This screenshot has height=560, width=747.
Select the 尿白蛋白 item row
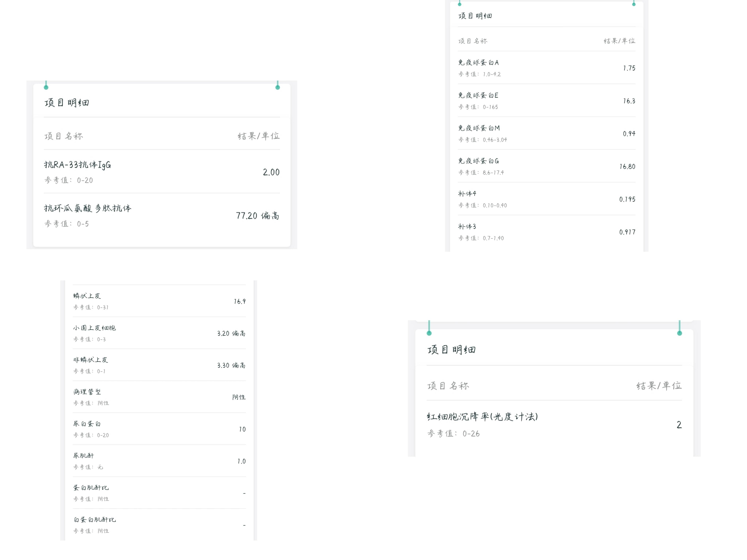159,429
